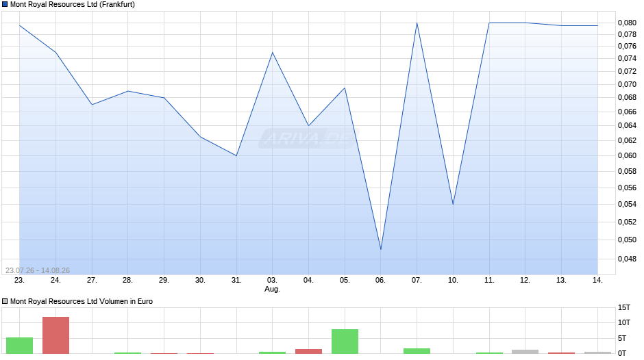Click the price low point at 06. August
The width and height of the screenshot is (644, 360).
tap(381, 249)
